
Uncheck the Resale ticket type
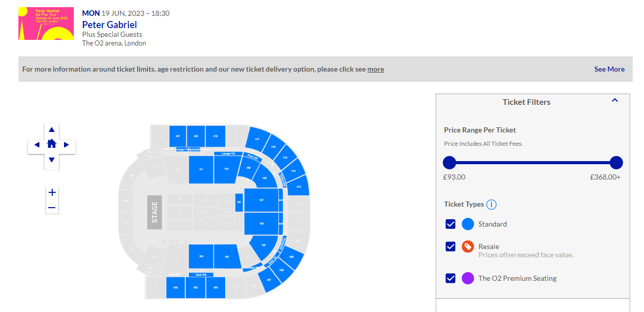pos(450,247)
